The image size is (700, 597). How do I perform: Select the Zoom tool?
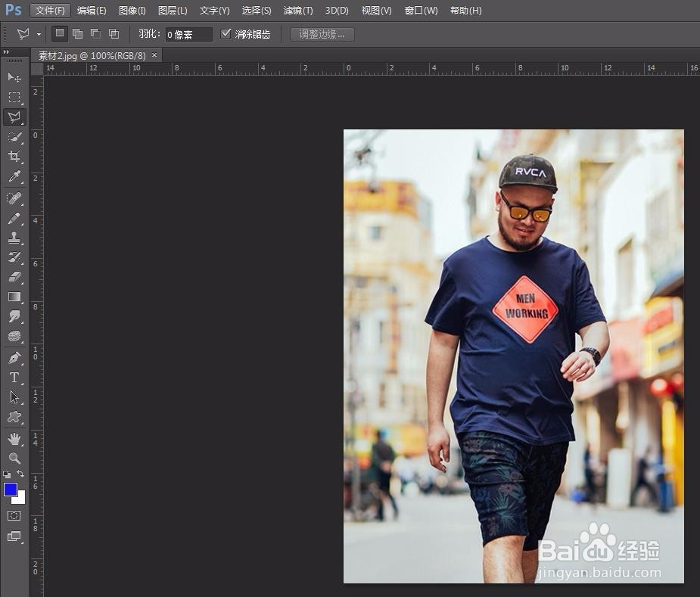point(14,458)
